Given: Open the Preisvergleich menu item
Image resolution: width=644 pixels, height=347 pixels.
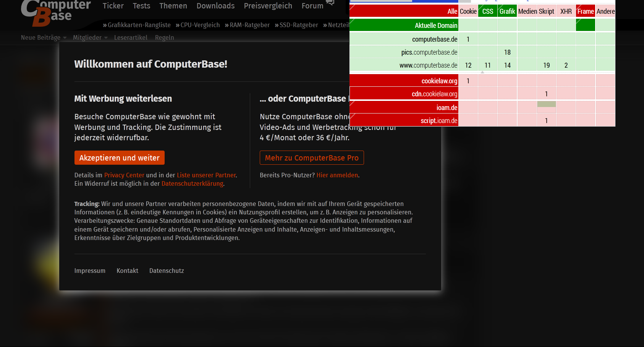Looking at the screenshot, I should click(268, 6).
